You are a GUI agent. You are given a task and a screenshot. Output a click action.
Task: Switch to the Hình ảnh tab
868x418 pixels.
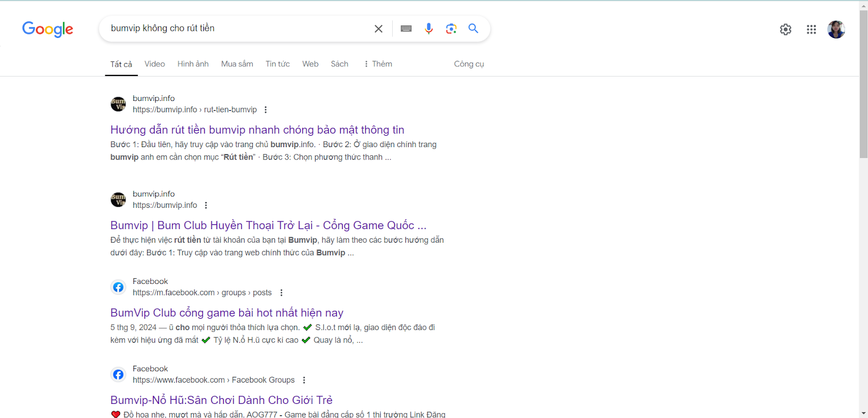coord(193,64)
